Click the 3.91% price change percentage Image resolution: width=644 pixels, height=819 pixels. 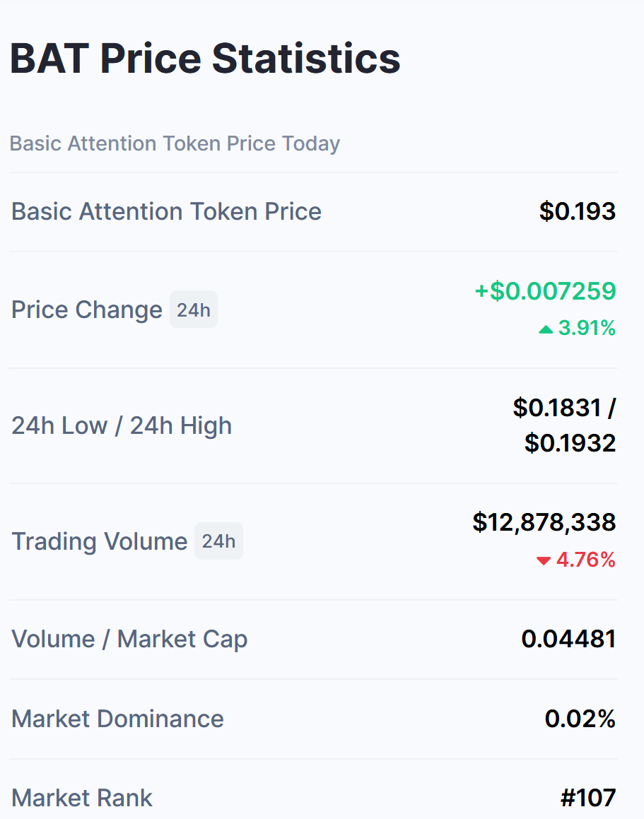(x=587, y=328)
